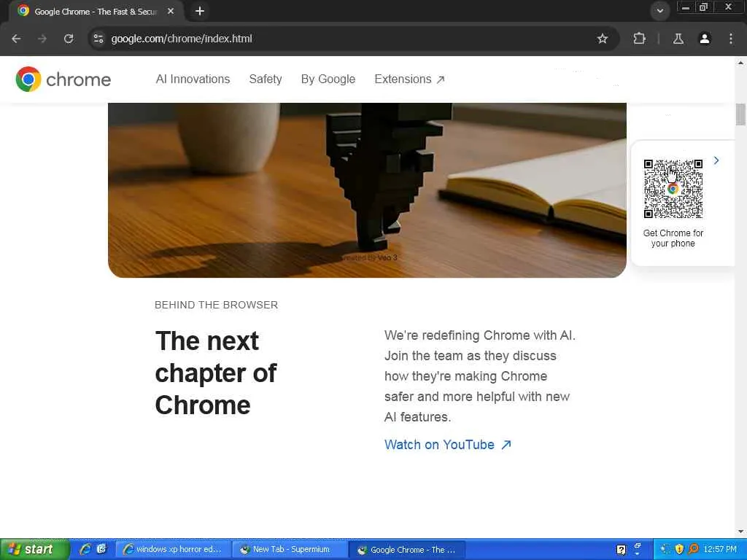Launch Internet Explorer from quick launch
Screen dimensions: 747x560
pyautogui.click(x=85, y=549)
